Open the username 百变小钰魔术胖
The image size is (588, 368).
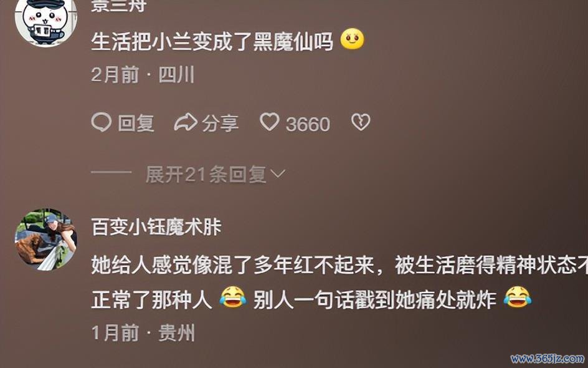coord(156,227)
